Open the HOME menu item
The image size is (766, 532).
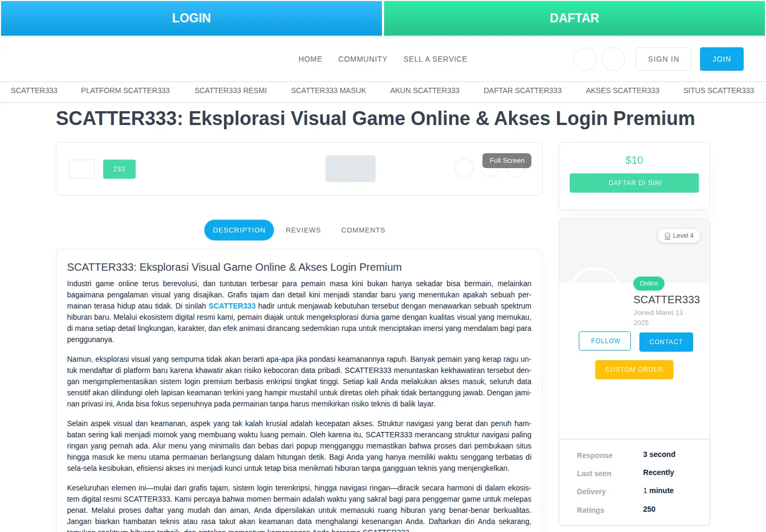click(x=310, y=59)
